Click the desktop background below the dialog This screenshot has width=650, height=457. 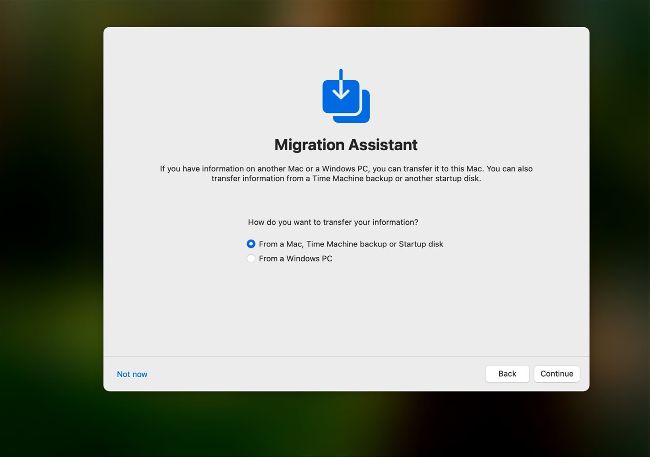tap(346, 425)
